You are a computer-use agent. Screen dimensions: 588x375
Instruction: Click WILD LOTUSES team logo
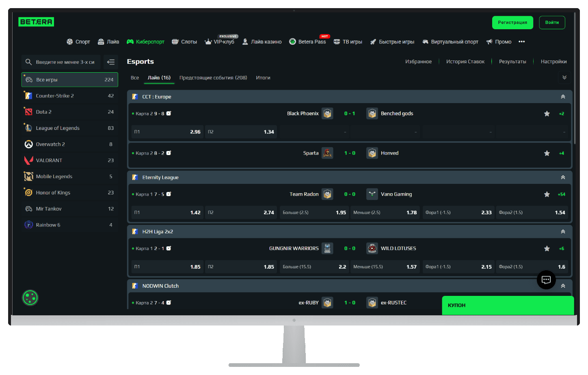372,248
